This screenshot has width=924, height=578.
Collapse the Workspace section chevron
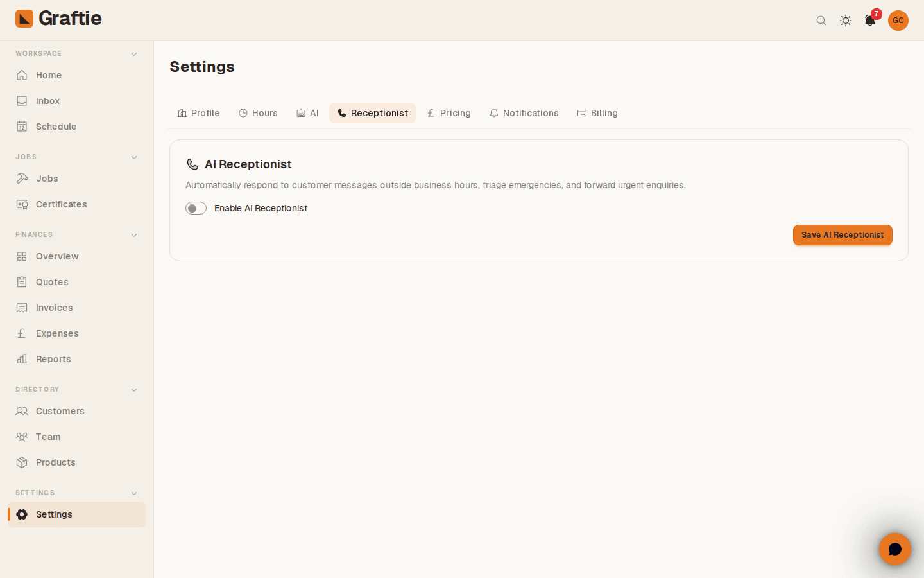134,54
